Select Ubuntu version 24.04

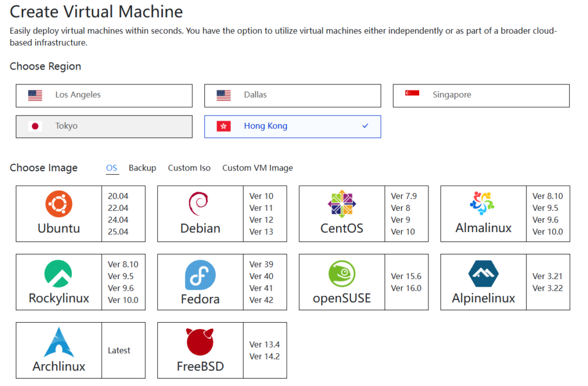point(118,220)
